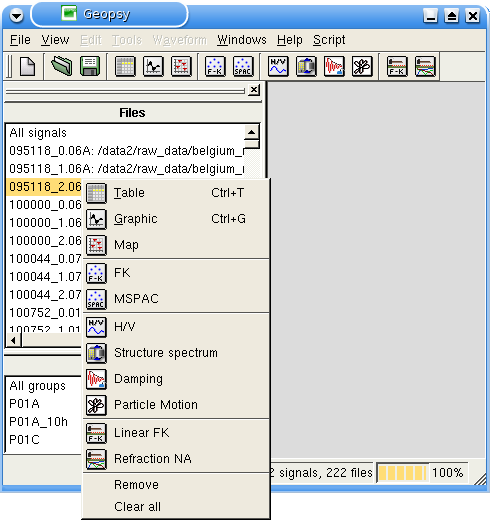Close the Files dock panel
Image resolution: width=490 pixels, height=520 pixels.
254,90
